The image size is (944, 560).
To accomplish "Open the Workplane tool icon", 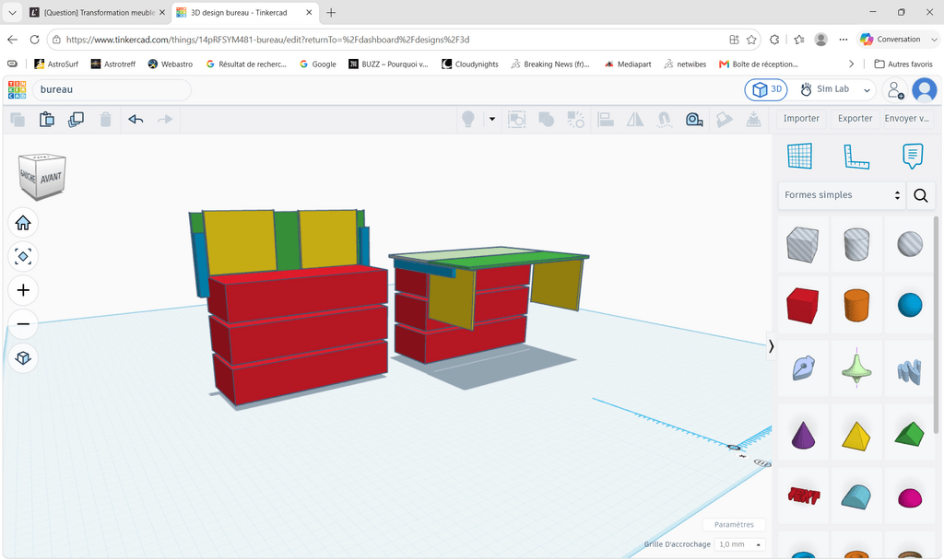I will [799, 157].
